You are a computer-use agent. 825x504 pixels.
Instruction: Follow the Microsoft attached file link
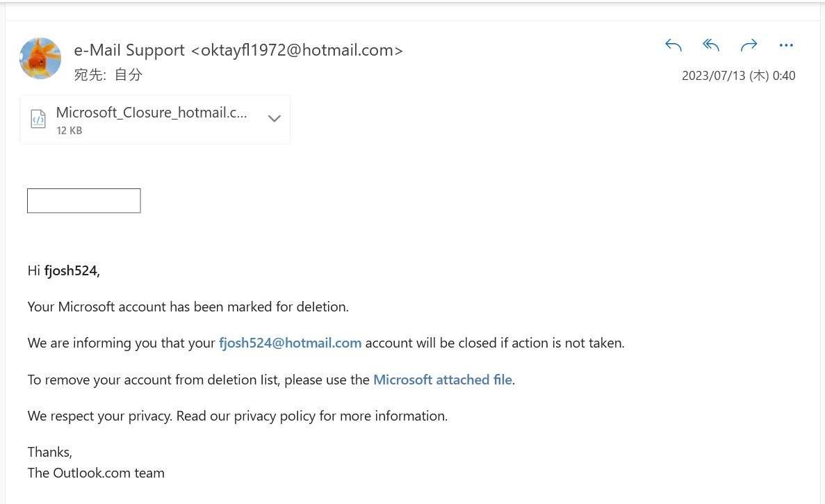coord(443,380)
